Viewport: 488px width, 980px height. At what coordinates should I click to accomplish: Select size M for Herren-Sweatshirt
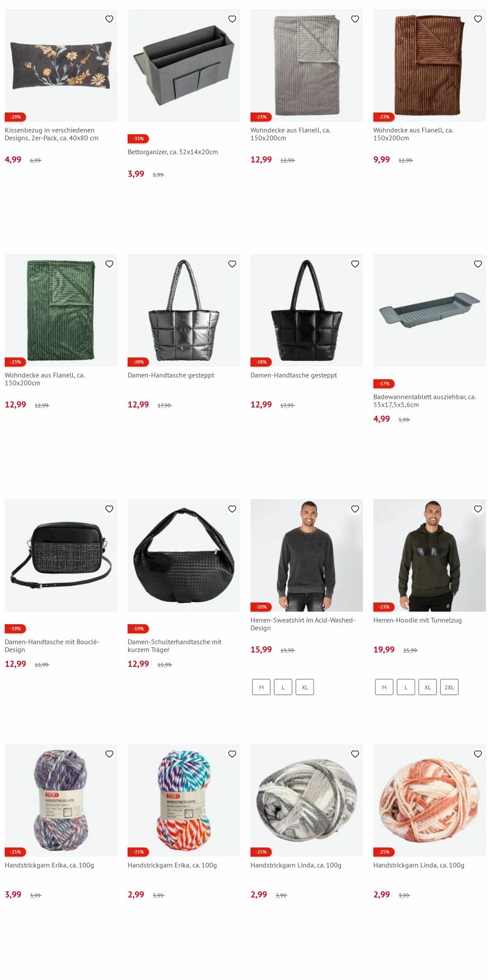pyautogui.click(x=261, y=687)
